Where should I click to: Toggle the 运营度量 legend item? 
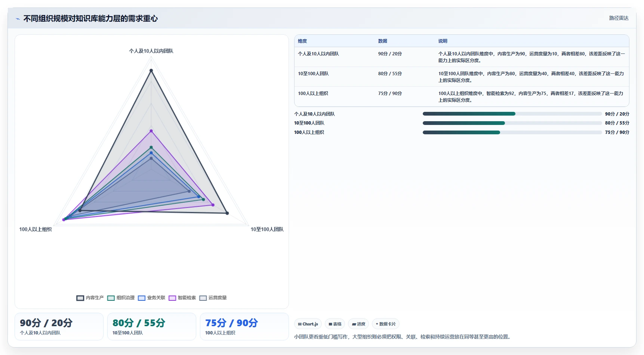213,298
